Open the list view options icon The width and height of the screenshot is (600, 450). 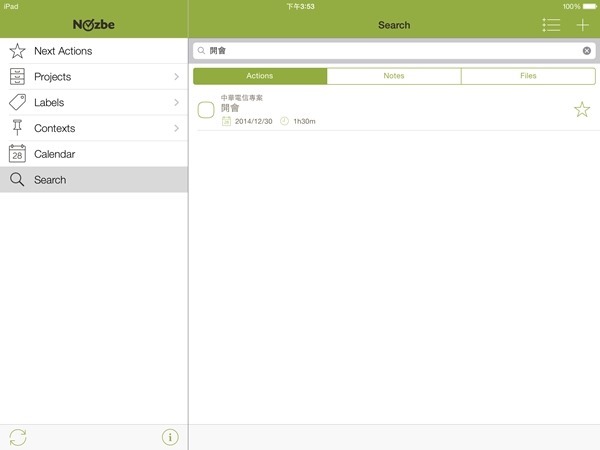551,25
